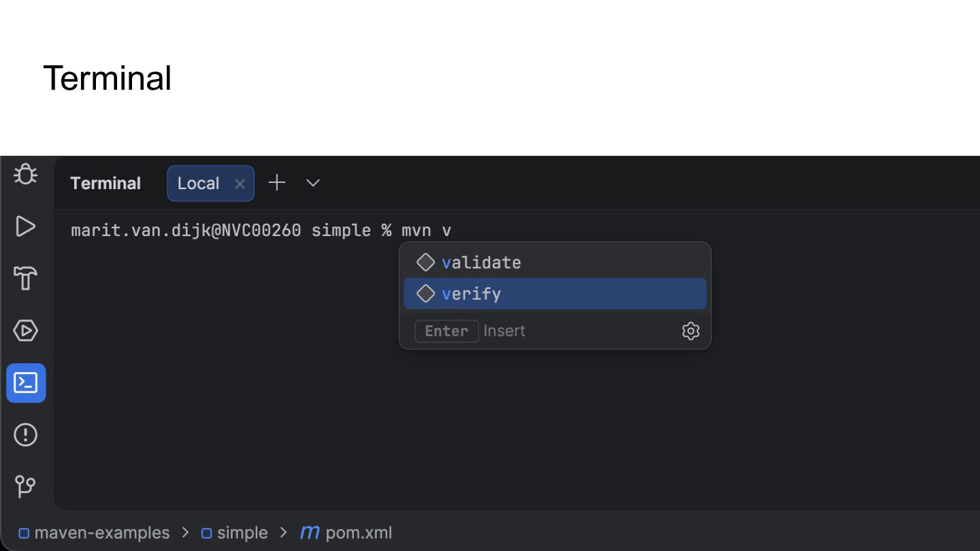The height and width of the screenshot is (551, 980).
Task: Open the Git version control window
Action: point(25,486)
